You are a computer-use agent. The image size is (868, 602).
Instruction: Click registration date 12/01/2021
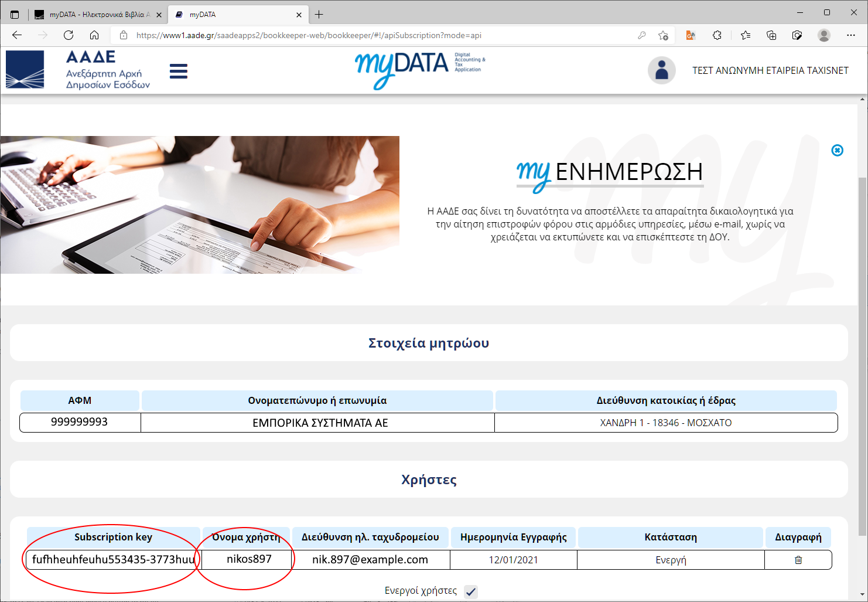pyautogui.click(x=514, y=560)
